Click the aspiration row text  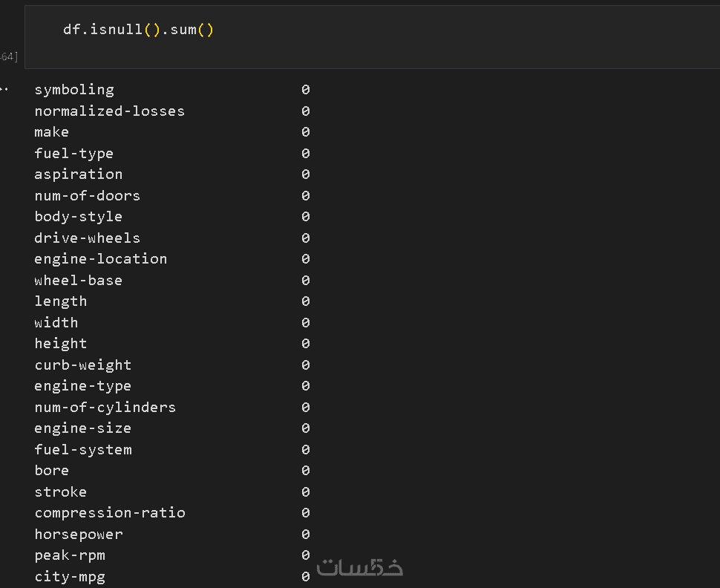[x=78, y=174]
